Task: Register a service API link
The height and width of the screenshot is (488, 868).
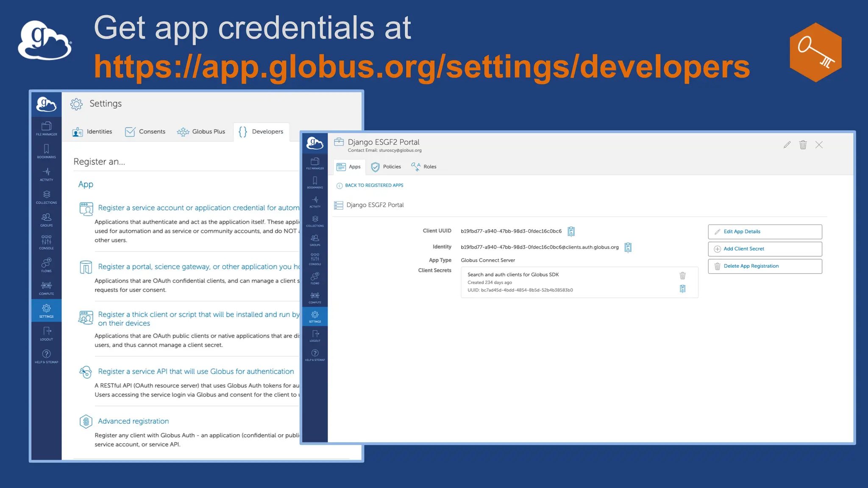Action: (x=196, y=372)
